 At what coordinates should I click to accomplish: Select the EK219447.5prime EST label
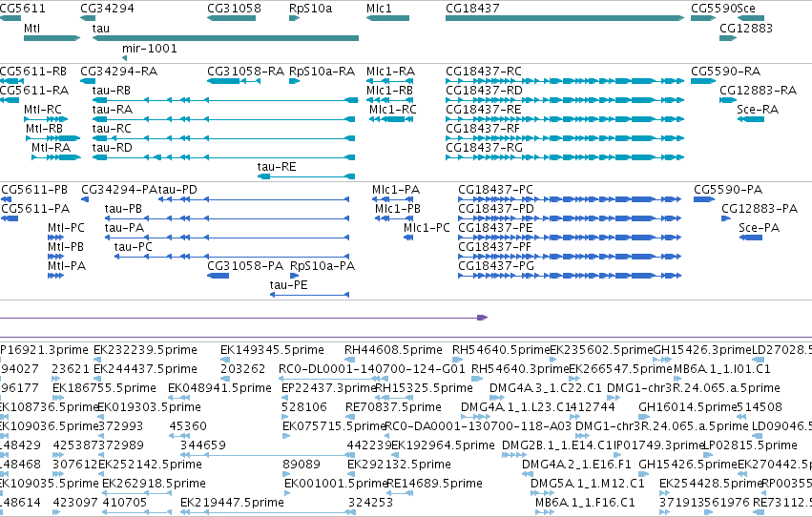232,502
